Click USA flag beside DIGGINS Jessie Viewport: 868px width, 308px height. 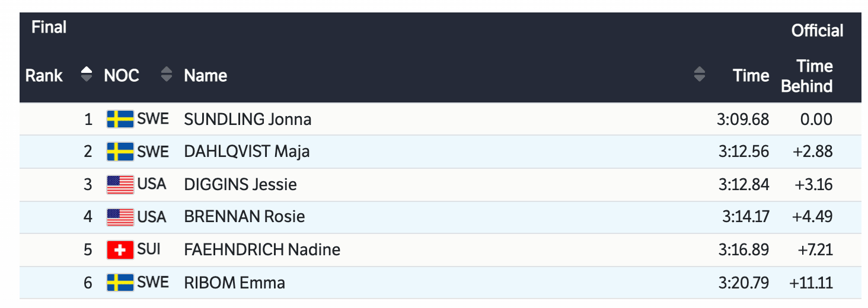(x=120, y=184)
